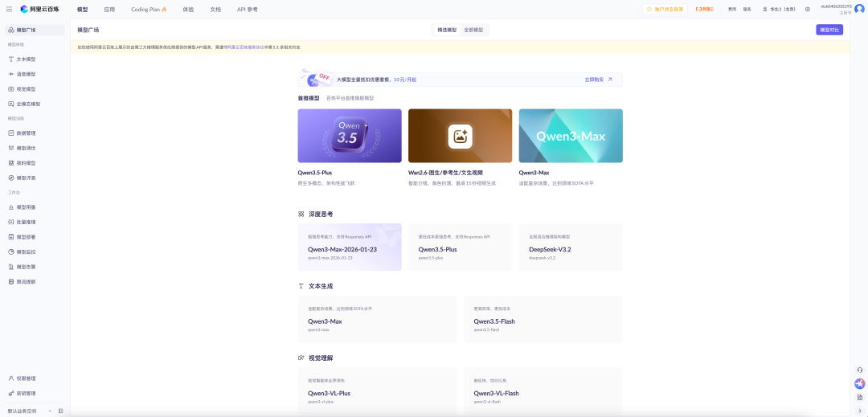Click the 视觉理解 section heading
Viewport: 868px width, 417px height.
coord(321,358)
